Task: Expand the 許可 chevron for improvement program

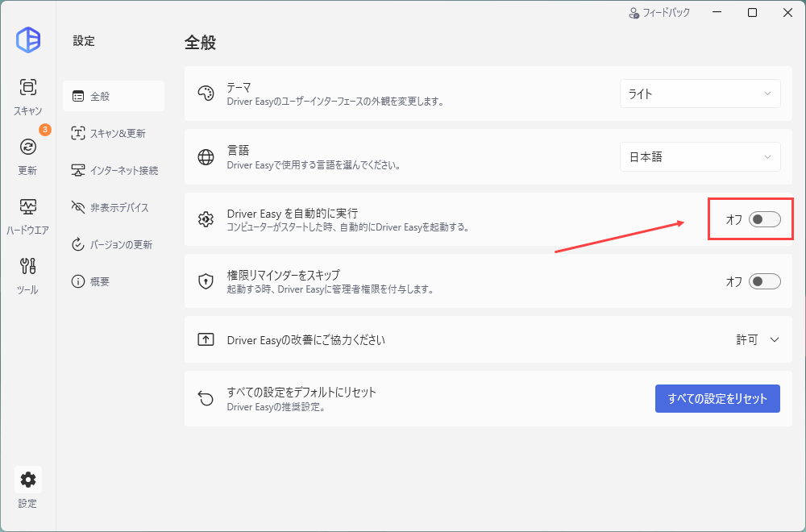Action: pyautogui.click(x=775, y=340)
